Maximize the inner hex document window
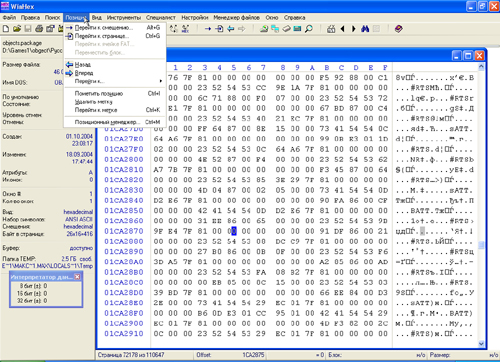 [x=468, y=56]
